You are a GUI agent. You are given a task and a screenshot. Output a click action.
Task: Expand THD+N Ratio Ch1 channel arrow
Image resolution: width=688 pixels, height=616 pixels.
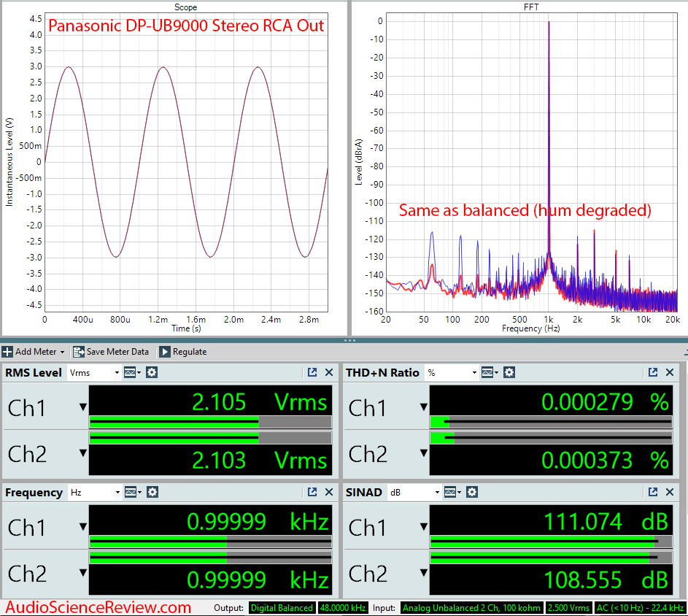424,407
